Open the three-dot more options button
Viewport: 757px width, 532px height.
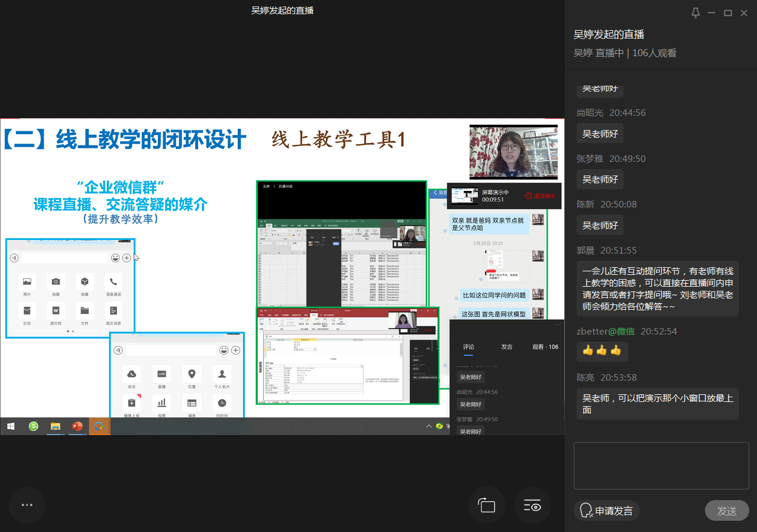[27, 505]
